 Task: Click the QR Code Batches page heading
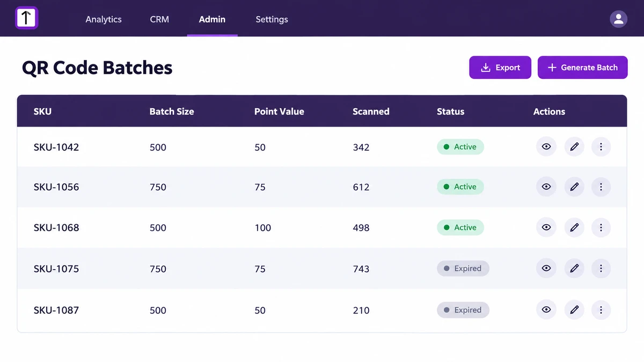pos(97,68)
